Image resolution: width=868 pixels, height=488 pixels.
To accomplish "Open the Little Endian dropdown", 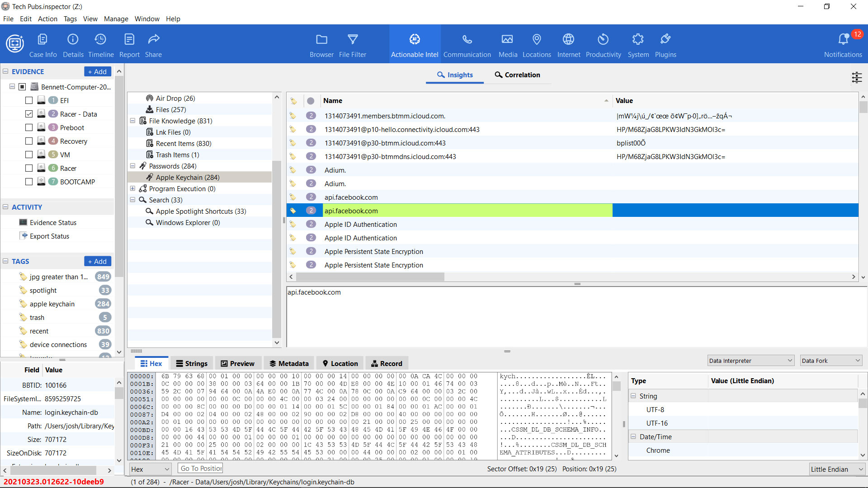I will pos(837,469).
